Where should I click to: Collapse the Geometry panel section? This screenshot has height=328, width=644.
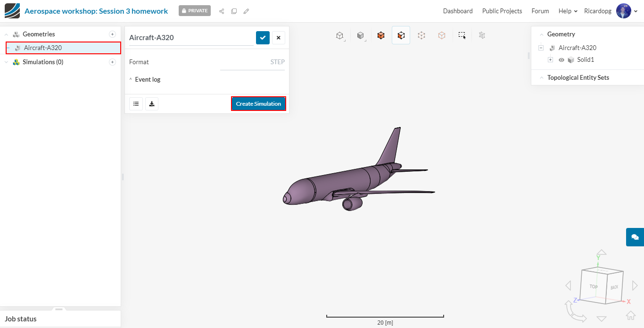tap(541, 34)
